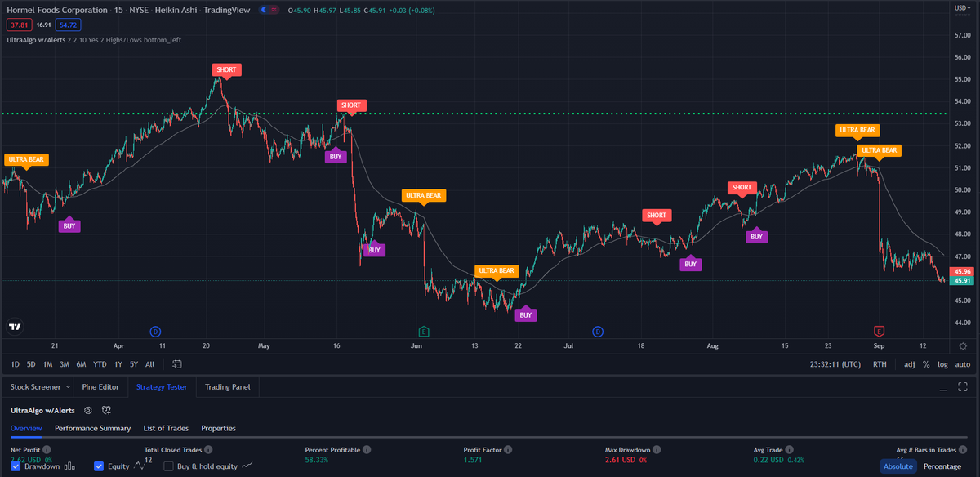Viewport: 980px width, 477px height.
Task: Show Max Drawdown info icon
Action: (658, 450)
